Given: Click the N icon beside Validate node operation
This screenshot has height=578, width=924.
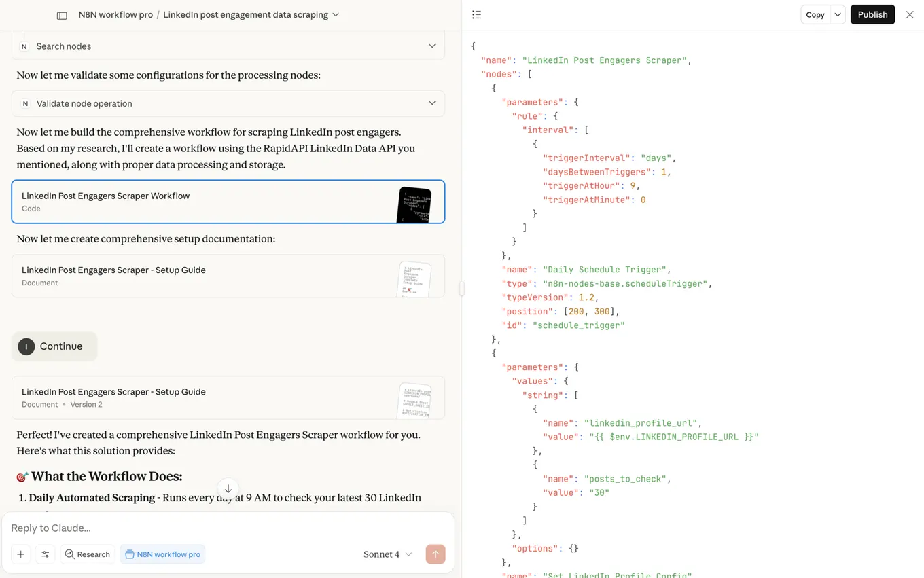Looking at the screenshot, I should point(25,104).
